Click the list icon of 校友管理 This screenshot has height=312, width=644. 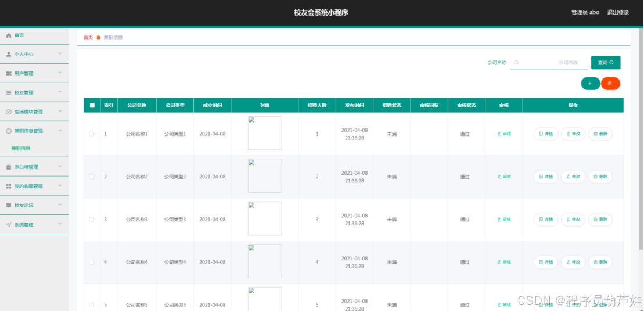click(x=9, y=93)
